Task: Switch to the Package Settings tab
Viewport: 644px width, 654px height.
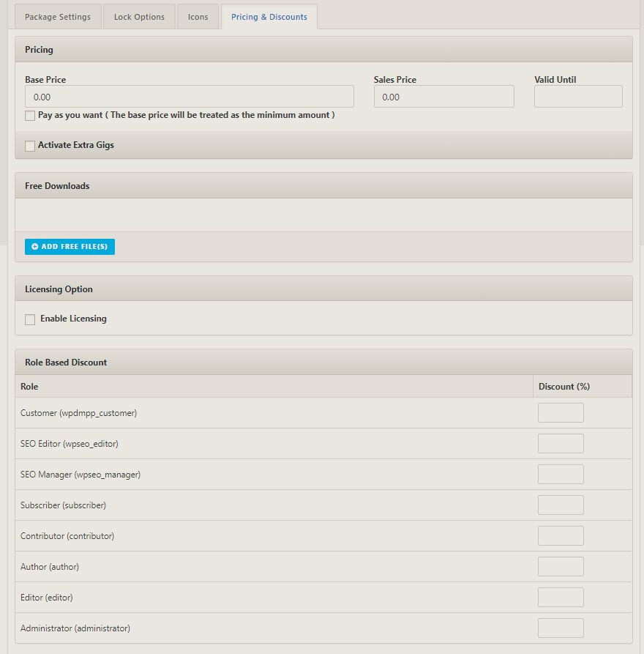Action: 57,15
